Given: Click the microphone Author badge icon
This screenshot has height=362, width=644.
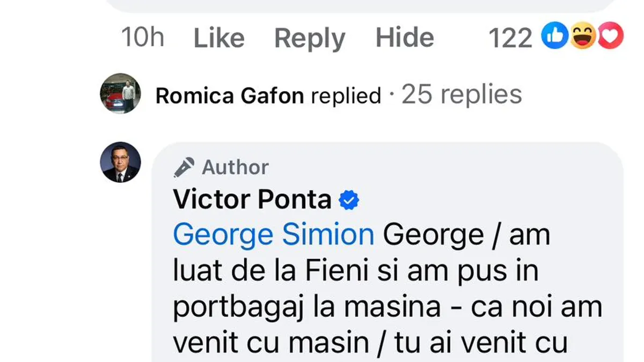Looking at the screenshot, I should 184,167.
